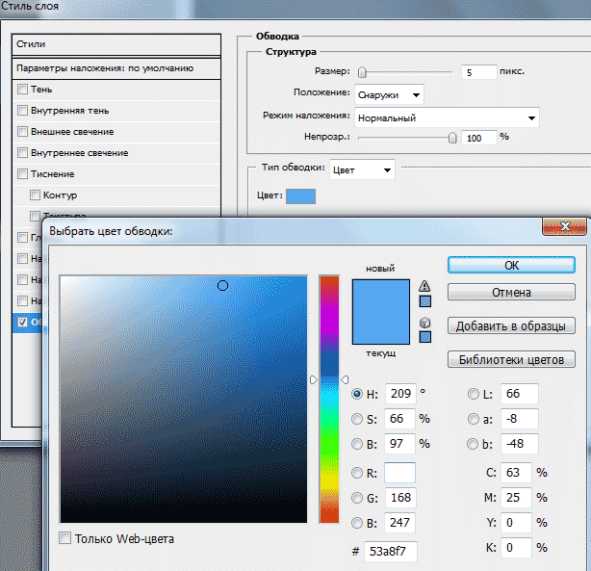The height and width of the screenshot is (571, 591).
Task: Click the left hue slider arrow marker
Action: click(x=313, y=380)
